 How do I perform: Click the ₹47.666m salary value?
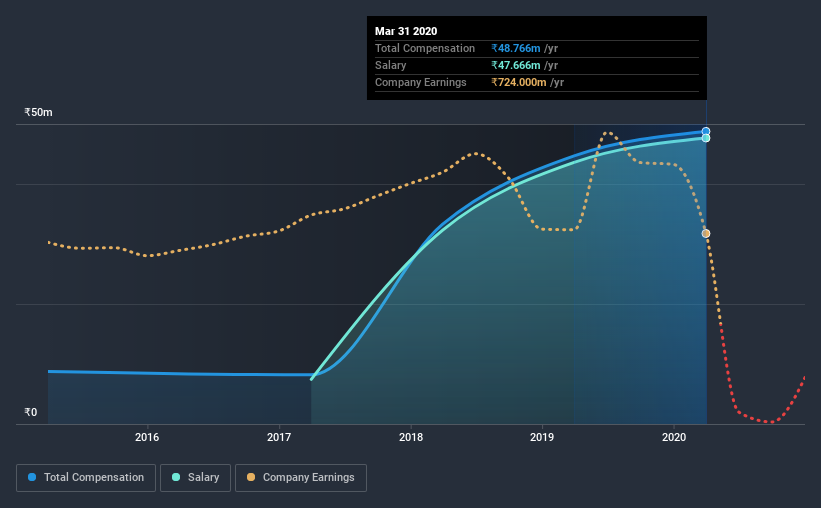tap(516, 65)
